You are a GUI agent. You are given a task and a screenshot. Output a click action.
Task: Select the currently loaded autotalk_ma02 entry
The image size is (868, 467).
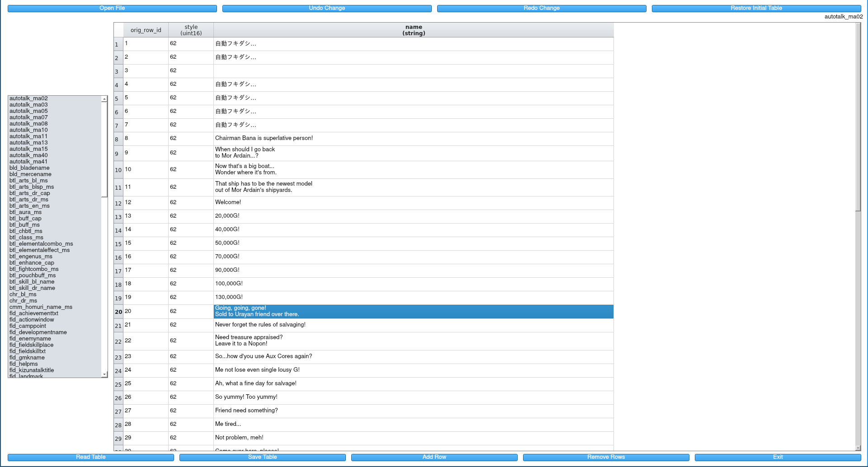[28, 98]
